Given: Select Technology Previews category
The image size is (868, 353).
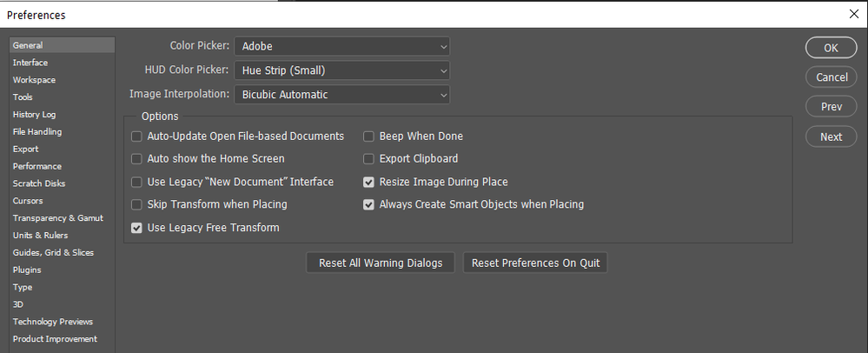Looking at the screenshot, I should tap(53, 322).
